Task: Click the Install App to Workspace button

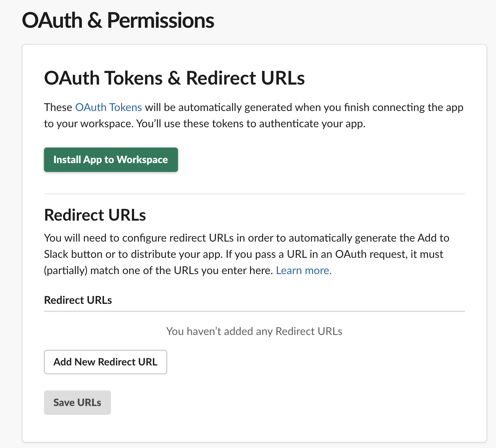Action: (x=111, y=160)
